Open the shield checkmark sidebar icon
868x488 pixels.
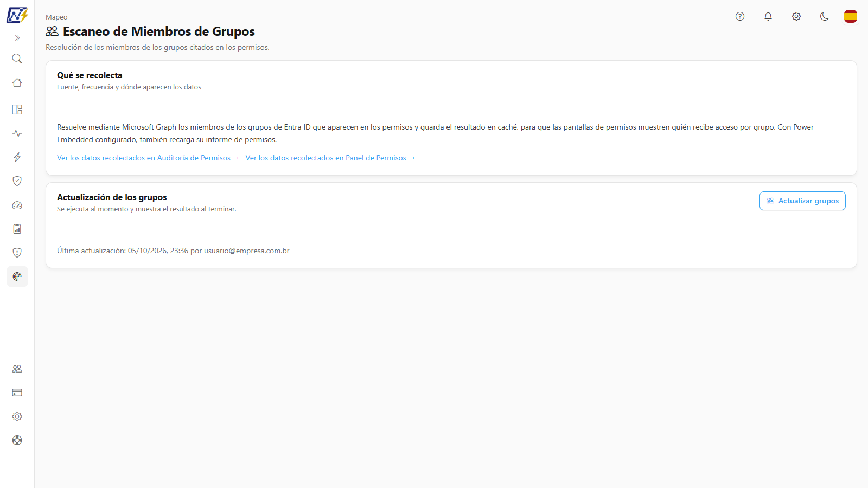click(x=17, y=181)
